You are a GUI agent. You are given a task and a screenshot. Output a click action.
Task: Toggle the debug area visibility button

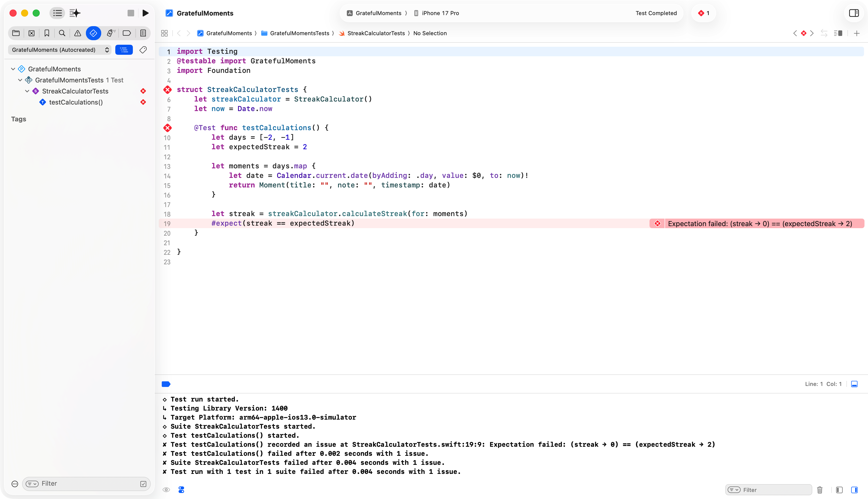(854, 384)
